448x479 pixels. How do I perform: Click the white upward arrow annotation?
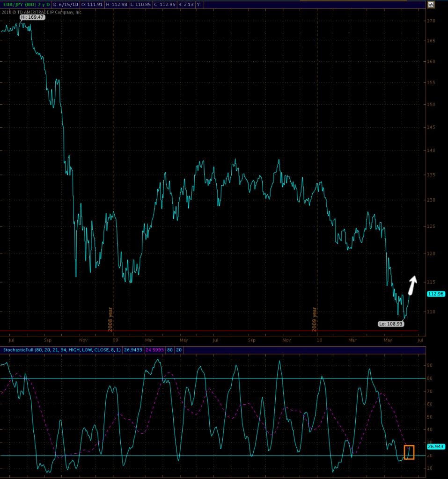[412, 285]
